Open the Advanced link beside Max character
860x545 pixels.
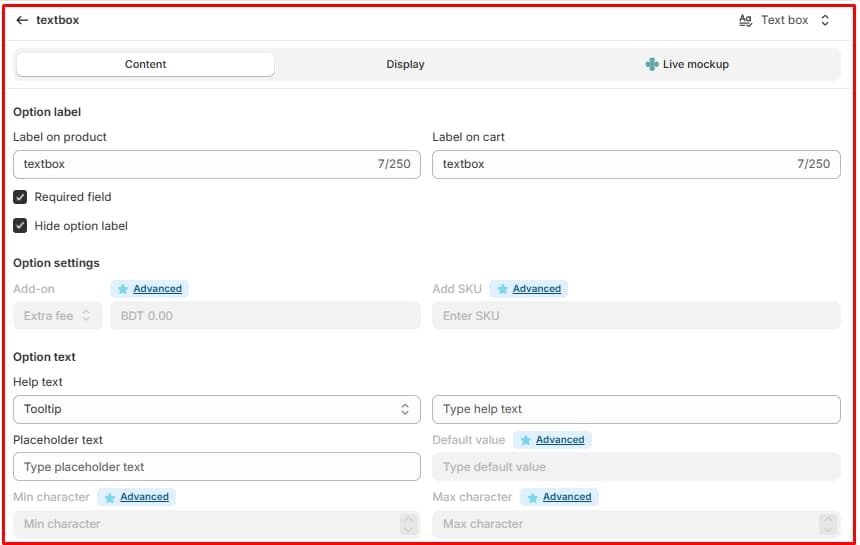(567, 497)
